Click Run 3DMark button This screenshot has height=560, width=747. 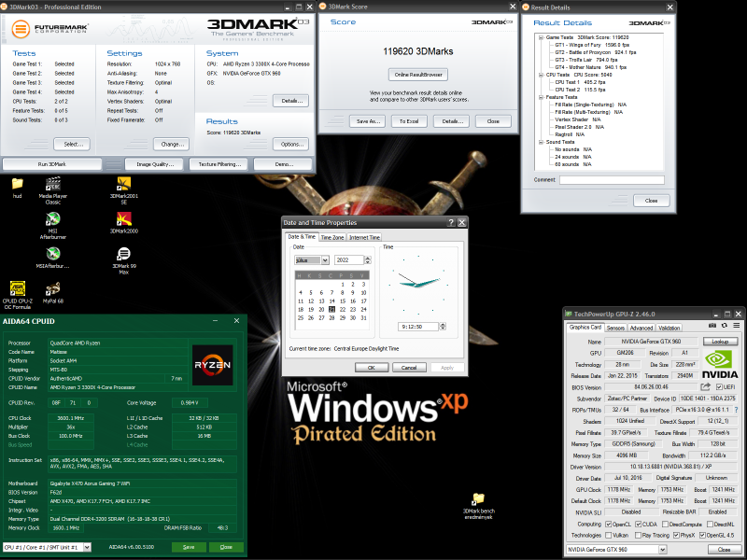[x=52, y=164]
